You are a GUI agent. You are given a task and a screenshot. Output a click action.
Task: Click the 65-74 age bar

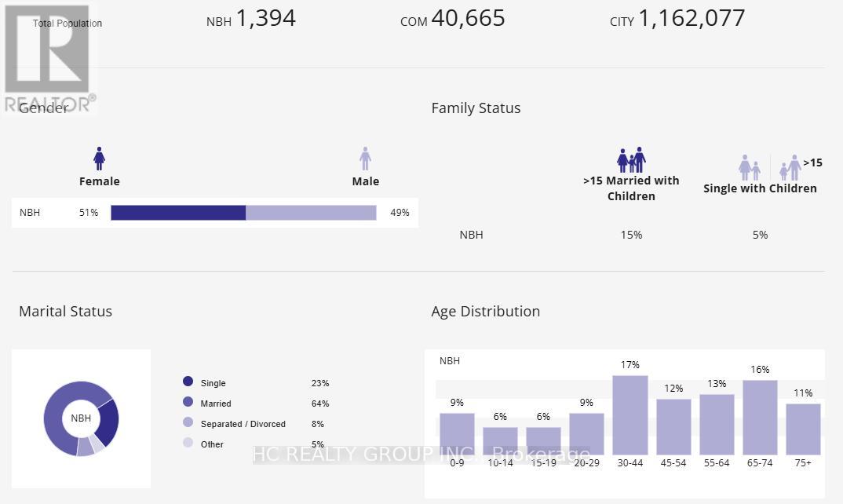760,418
